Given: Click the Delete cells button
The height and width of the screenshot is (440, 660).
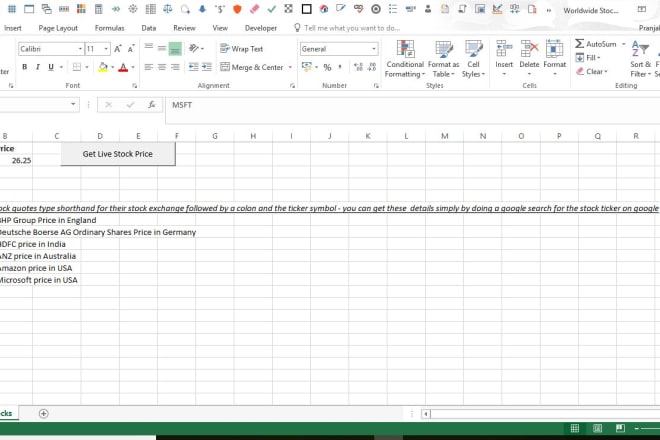Looking at the screenshot, I should pos(529,59).
